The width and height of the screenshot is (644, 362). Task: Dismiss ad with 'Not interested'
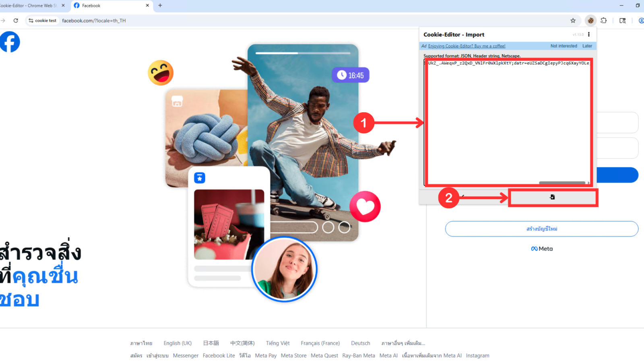563,46
